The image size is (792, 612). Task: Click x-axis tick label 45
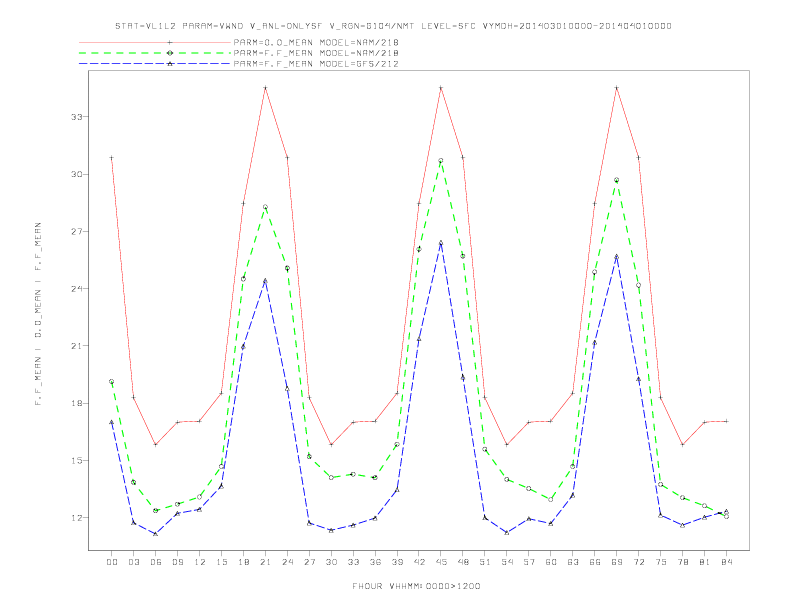tap(441, 562)
